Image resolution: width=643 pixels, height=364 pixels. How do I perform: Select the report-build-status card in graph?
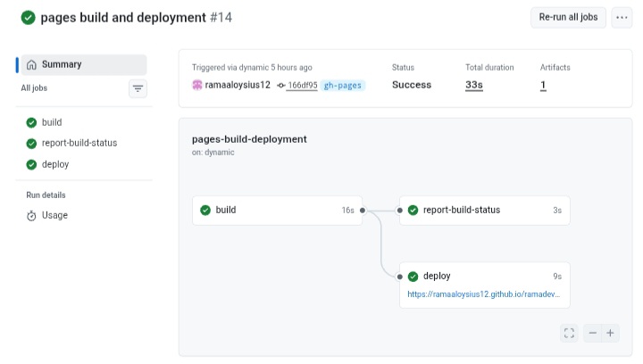point(485,211)
